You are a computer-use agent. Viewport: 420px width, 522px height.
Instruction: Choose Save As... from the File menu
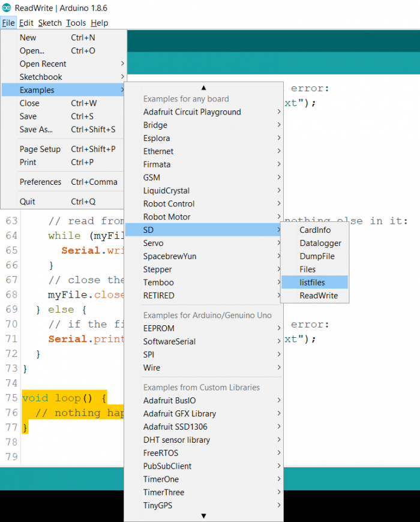(x=63, y=129)
